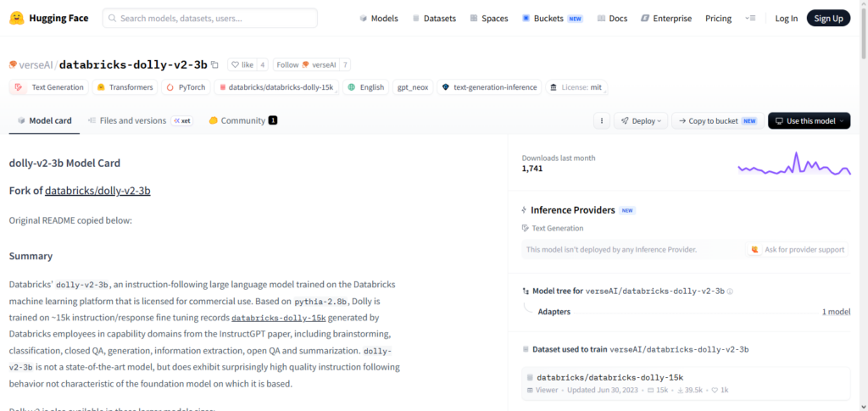The width and height of the screenshot is (868, 411).
Task: Click the Transformers tag
Action: click(x=125, y=87)
